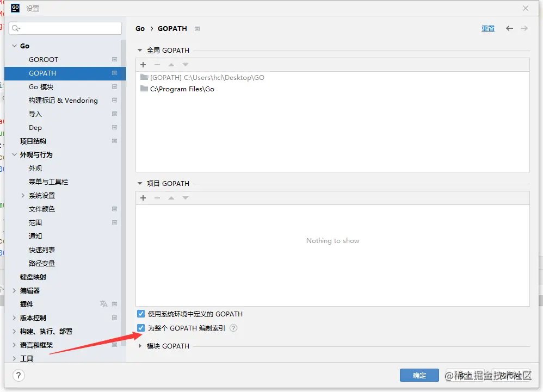
Task: Toggle 为整个 GOPATH 编制索引 checkbox
Action: tap(140, 328)
